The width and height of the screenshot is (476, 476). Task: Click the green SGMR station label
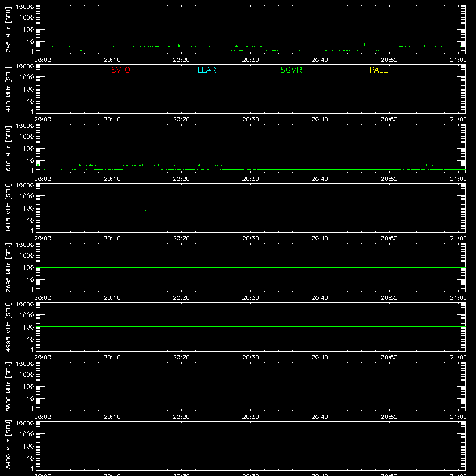(291, 70)
